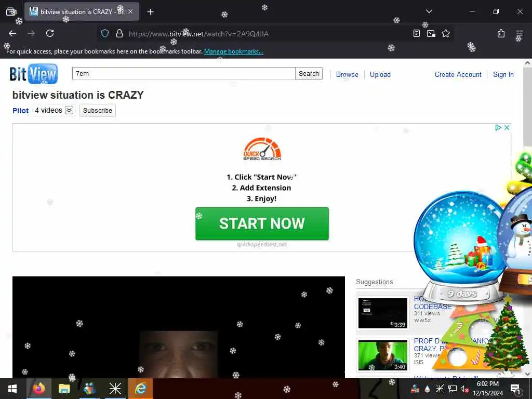
Task: Open the snowflake app in taskbar
Action: pos(115,389)
